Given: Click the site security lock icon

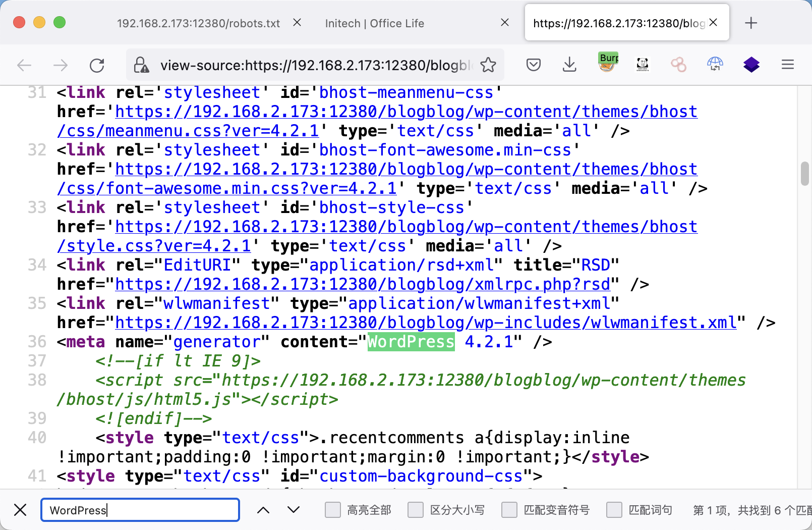Looking at the screenshot, I should (141, 65).
